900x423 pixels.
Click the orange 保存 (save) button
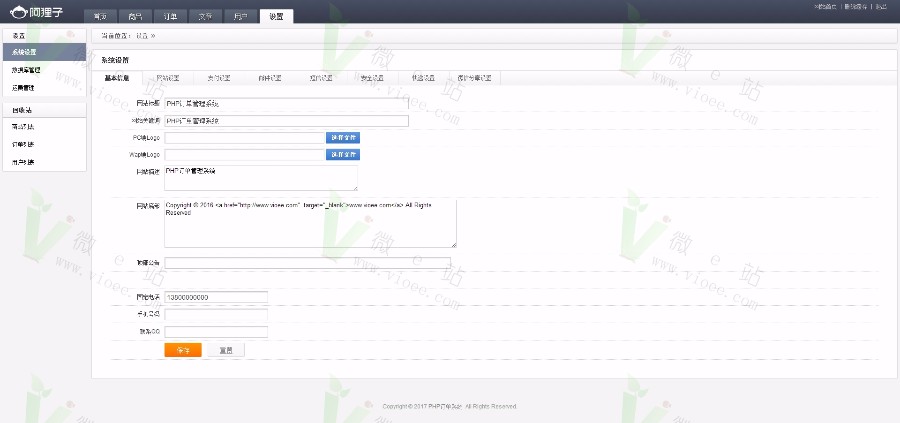(183, 350)
